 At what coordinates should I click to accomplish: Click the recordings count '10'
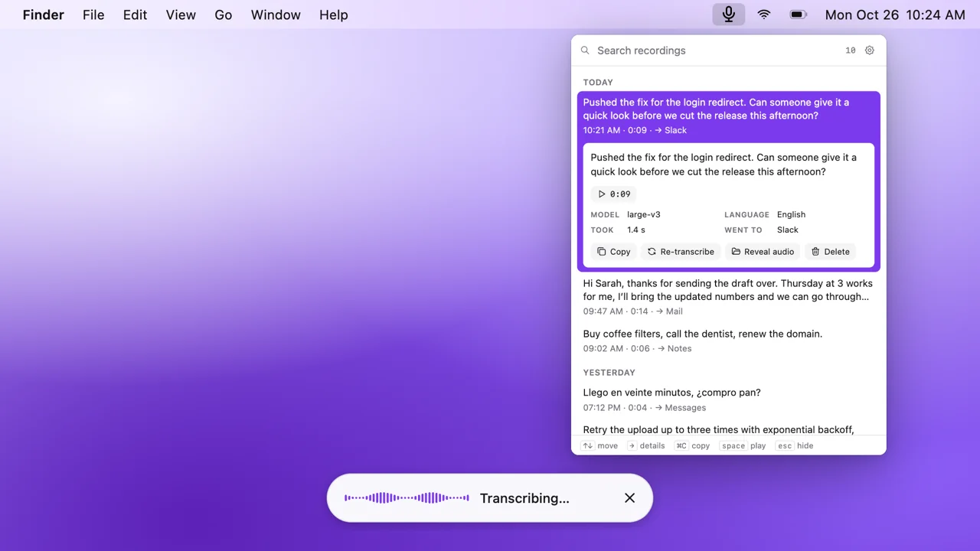[x=851, y=51]
